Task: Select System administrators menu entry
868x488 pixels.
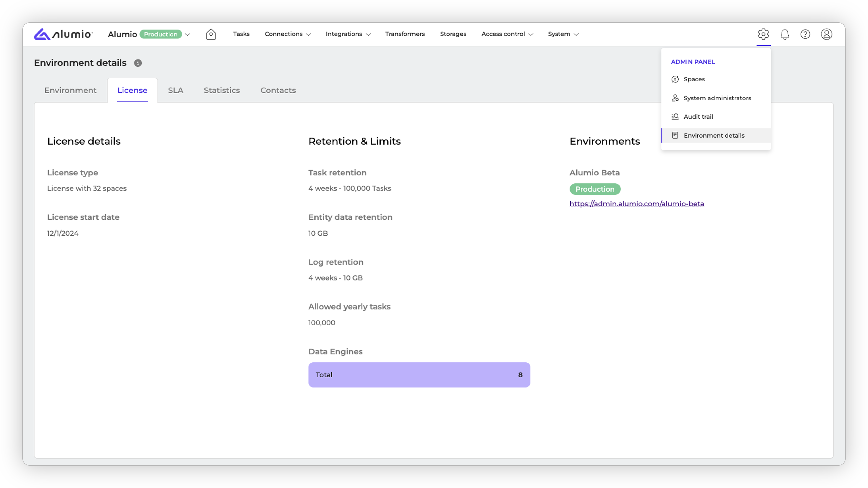Action: pyautogui.click(x=717, y=98)
